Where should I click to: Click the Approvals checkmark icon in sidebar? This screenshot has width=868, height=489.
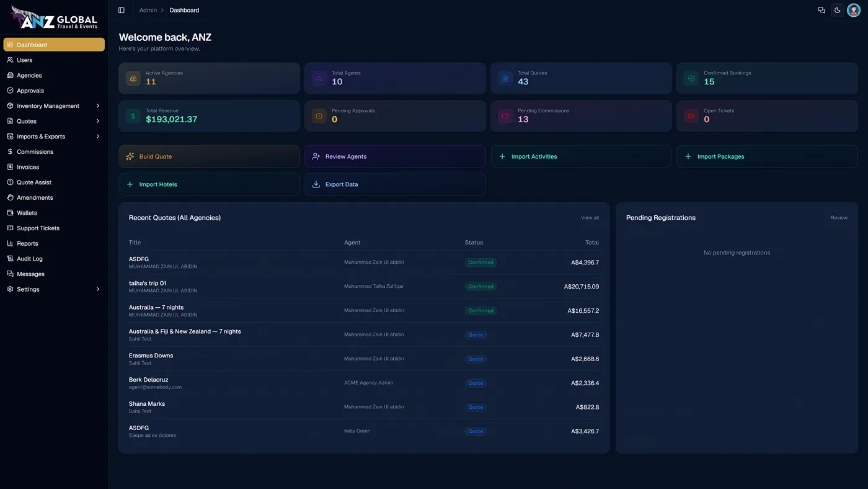[x=10, y=91]
